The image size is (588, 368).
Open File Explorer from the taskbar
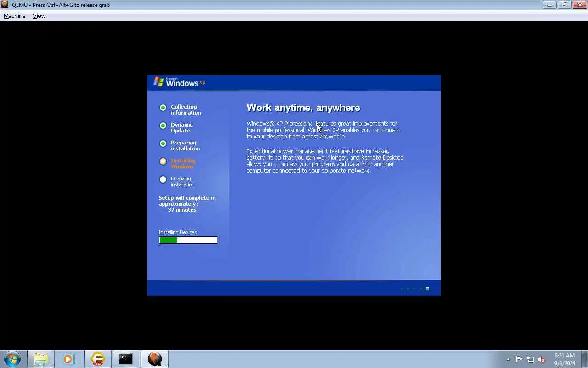point(41,359)
